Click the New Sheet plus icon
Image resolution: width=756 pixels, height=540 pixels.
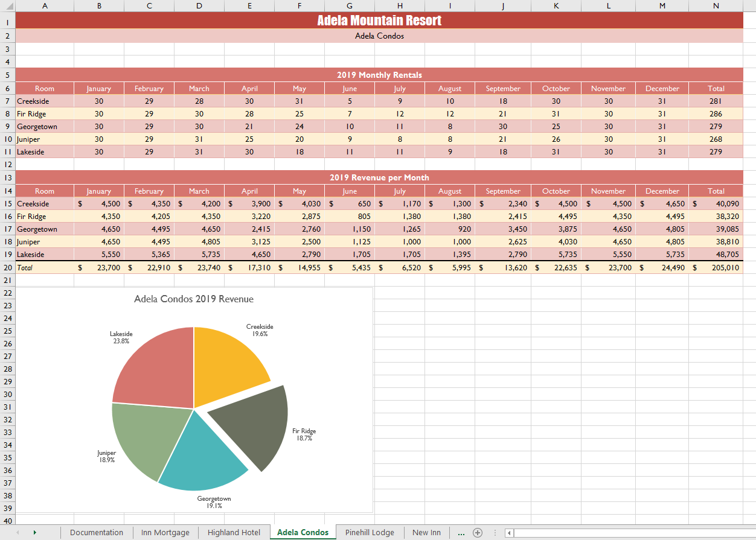pos(477,532)
